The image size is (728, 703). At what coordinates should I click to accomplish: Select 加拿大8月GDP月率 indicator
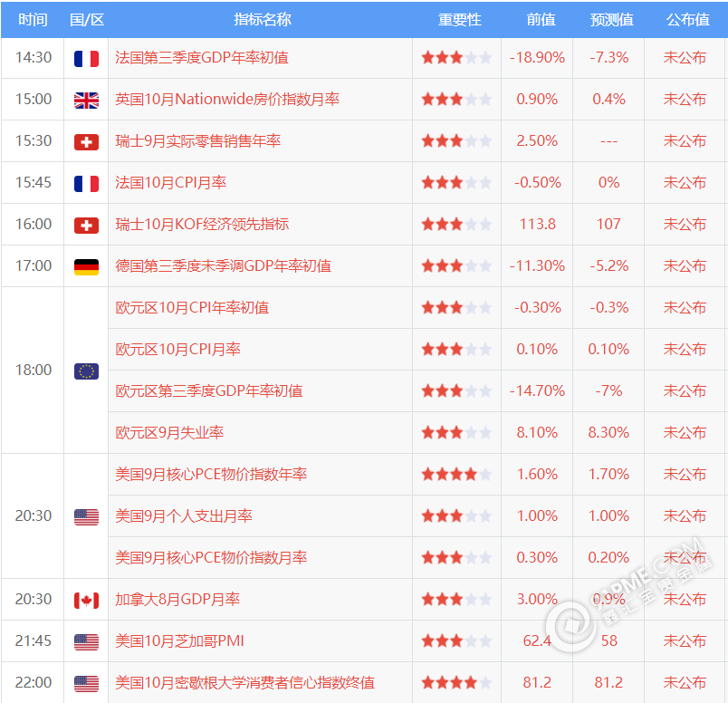(177, 600)
